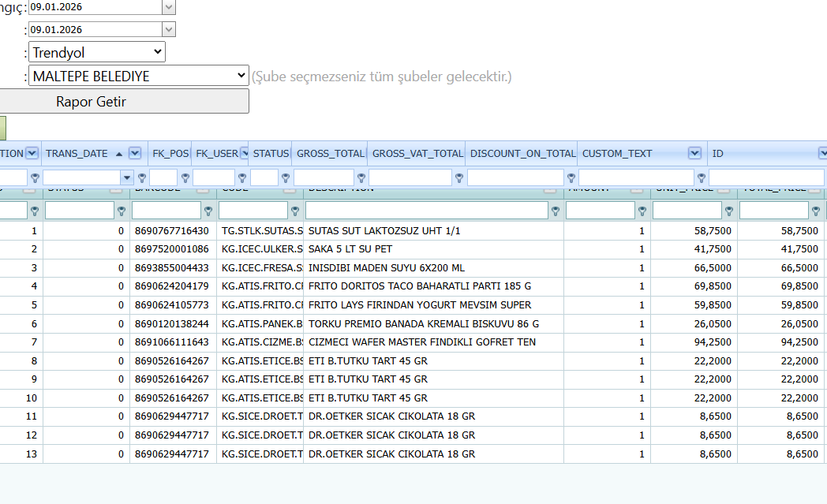Select barcode cell 8690767716430

tap(174, 231)
